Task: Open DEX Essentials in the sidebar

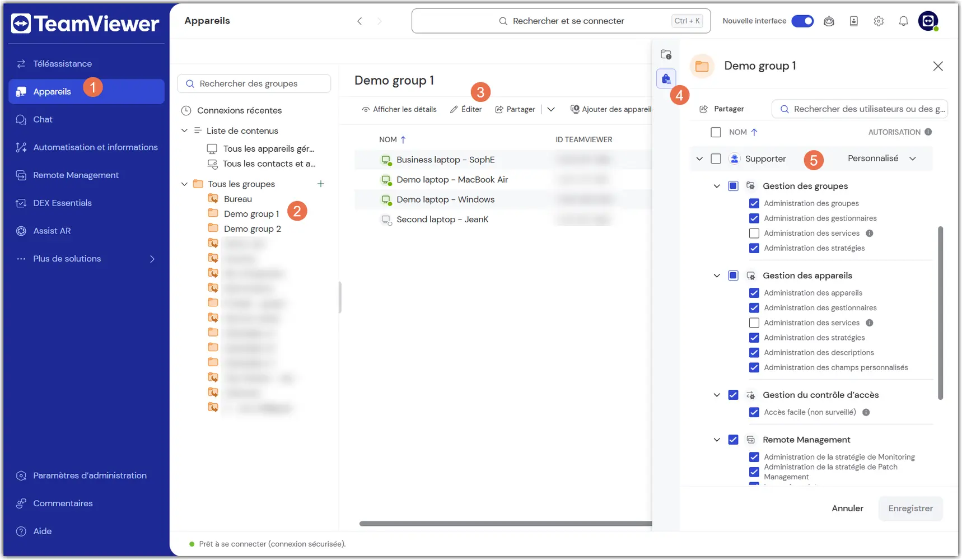Action: pyautogui.click(x=87, y=203)
